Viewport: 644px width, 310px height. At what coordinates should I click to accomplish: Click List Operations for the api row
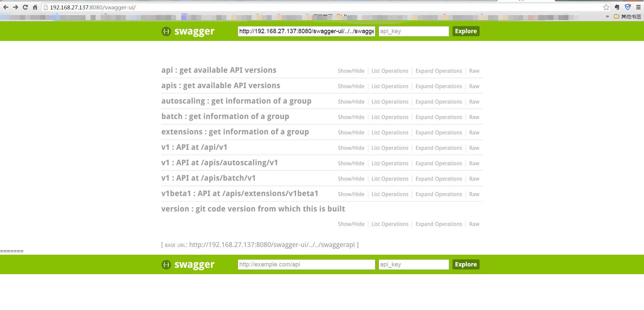pos(390,71)
